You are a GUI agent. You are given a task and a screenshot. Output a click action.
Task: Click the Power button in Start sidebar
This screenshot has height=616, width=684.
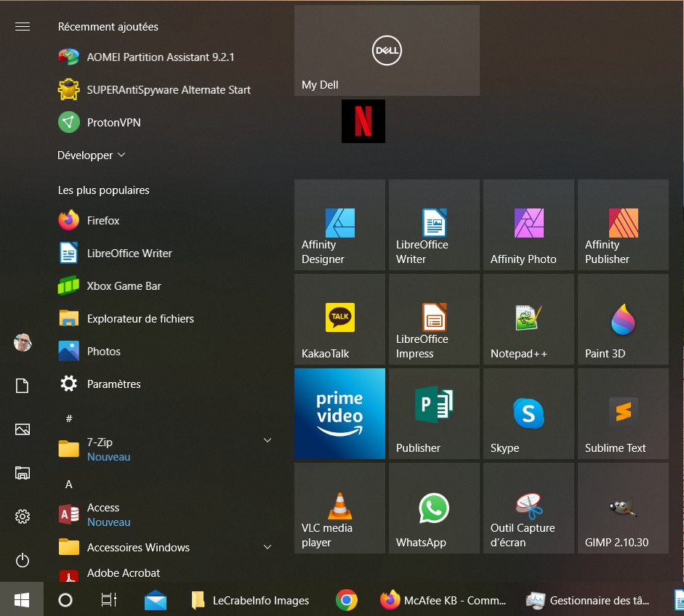coord(23,560)
